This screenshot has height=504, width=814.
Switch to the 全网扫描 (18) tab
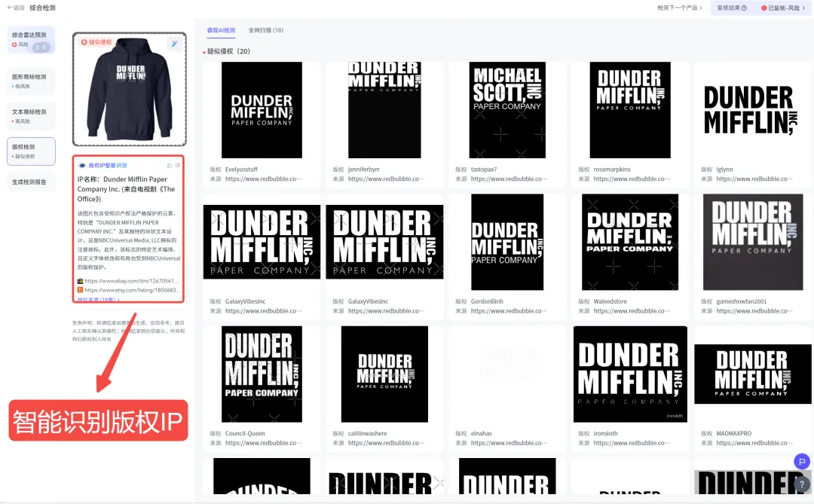(266, 30)
